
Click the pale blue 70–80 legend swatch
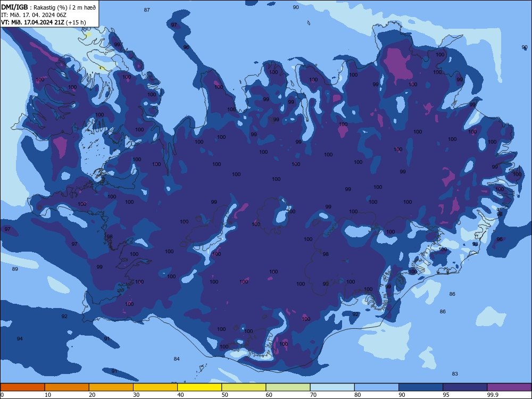coord(332,387)
